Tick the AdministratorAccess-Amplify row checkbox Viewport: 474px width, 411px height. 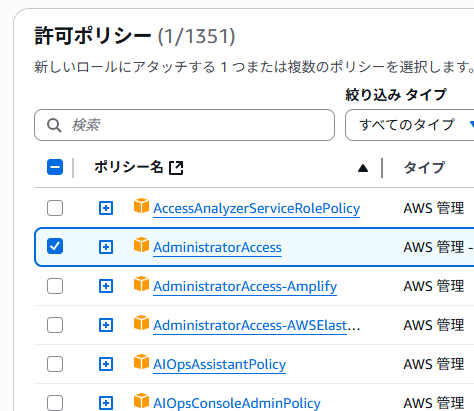[x=55, y=286]
